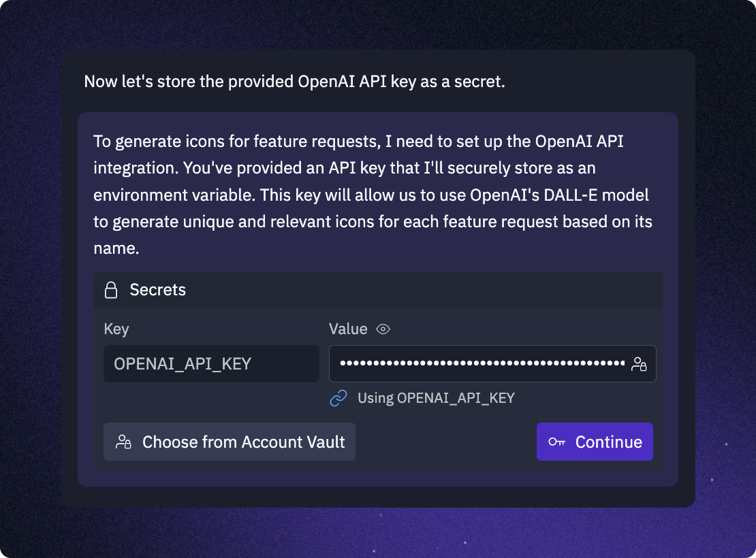Click the account vault icon inside Value field
The width and height of the screenshot is (756, 558).
tap(639, 364)
